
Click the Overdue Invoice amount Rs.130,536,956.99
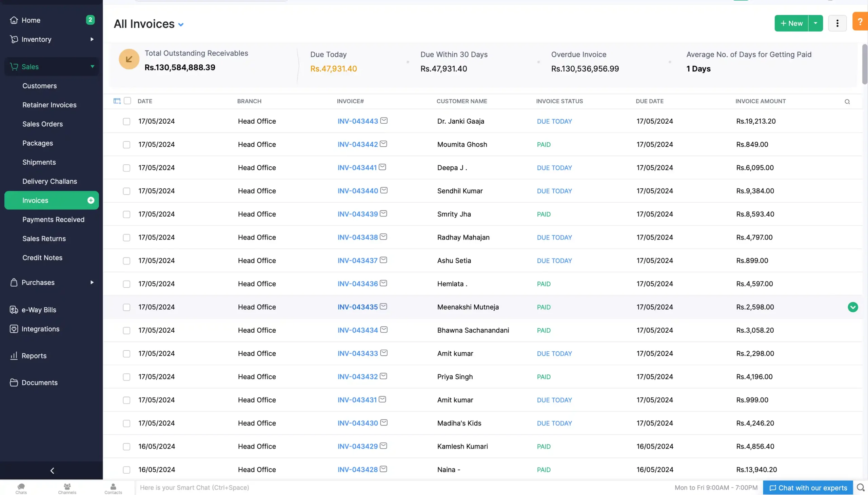(585, 69)
